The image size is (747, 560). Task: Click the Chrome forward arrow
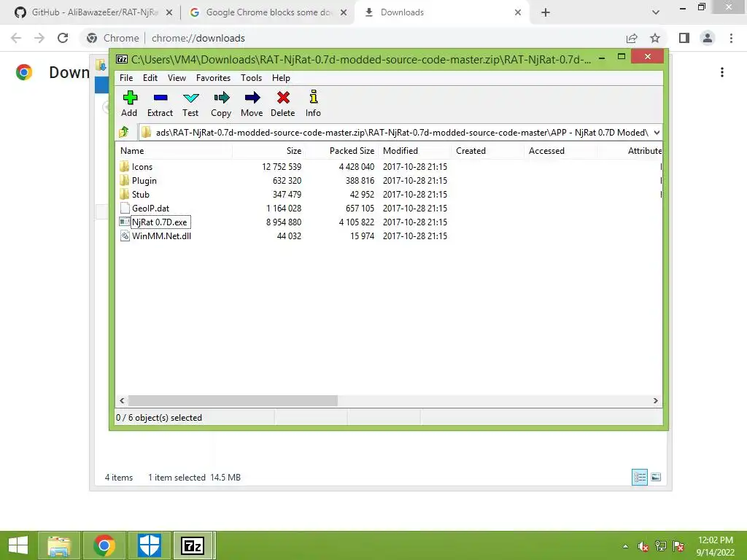(39, 38)
